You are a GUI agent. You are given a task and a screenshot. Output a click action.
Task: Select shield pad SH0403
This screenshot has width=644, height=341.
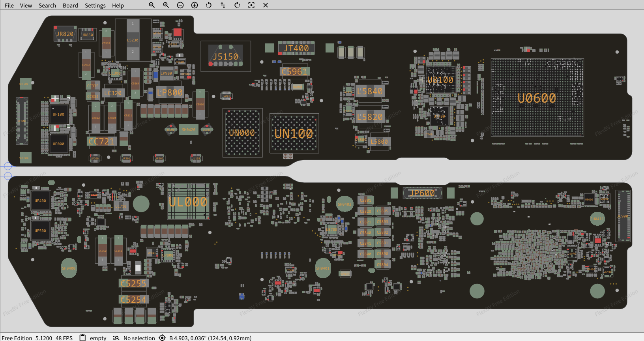pyautogui.click(x=344, y=204)
